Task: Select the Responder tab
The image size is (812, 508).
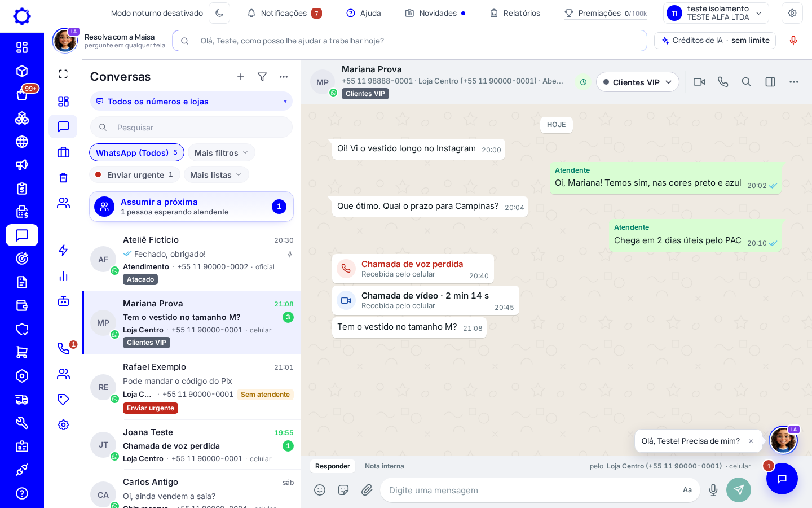Action: (333, 466)
